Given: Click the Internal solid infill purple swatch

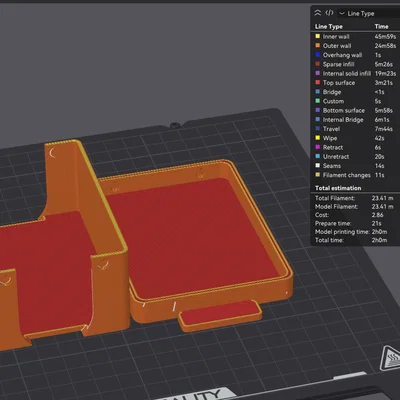Looking at the screenshot, I should (318, 73).
